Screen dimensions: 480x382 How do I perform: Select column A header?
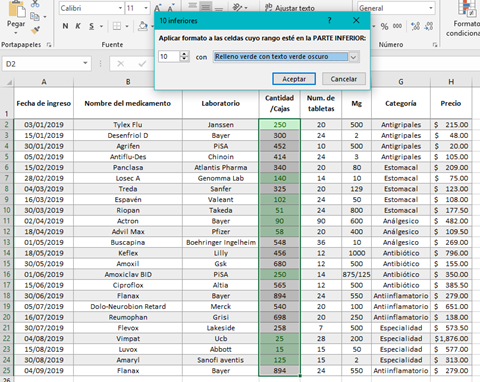(44, 82)
